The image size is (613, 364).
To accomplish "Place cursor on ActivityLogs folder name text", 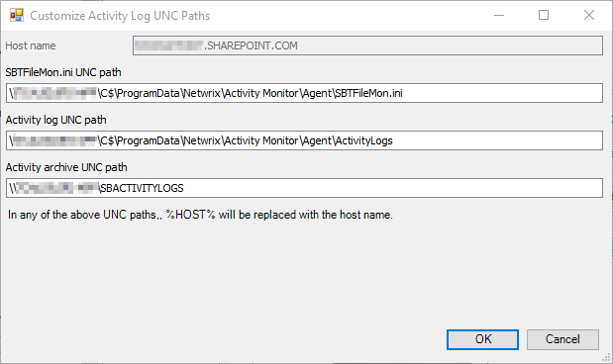I will [x=364, y=140].
